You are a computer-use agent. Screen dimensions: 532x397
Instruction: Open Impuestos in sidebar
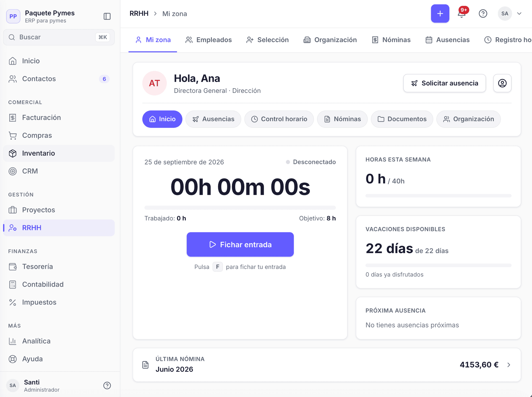pyautogui.click(x=59, y=302)
